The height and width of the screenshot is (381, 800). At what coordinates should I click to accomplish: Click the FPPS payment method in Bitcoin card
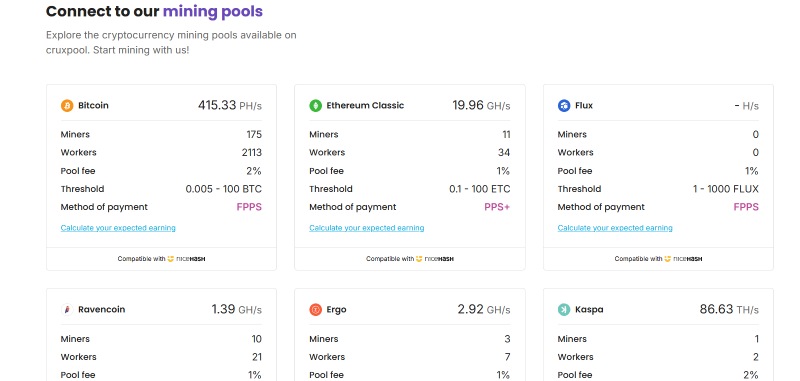249,207
